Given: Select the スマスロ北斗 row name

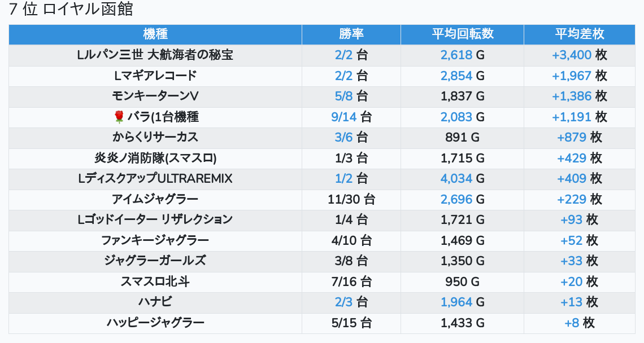Looking at the screenshot, I should click(155, 282).
